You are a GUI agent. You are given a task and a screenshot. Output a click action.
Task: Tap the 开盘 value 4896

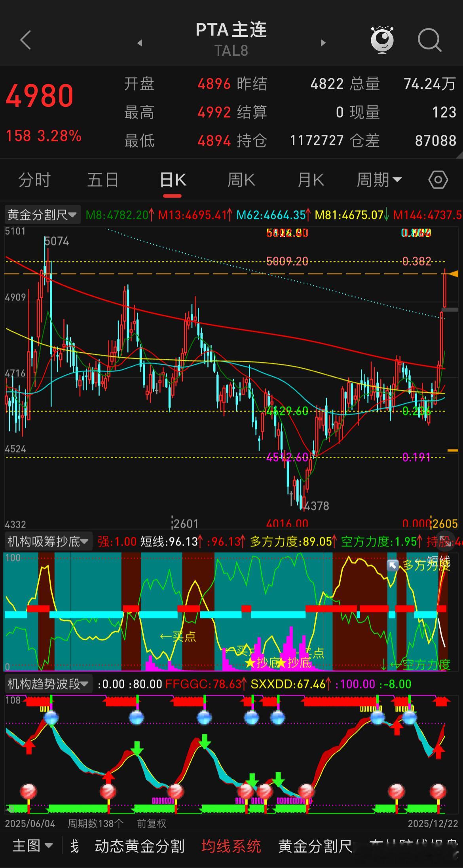214,84
